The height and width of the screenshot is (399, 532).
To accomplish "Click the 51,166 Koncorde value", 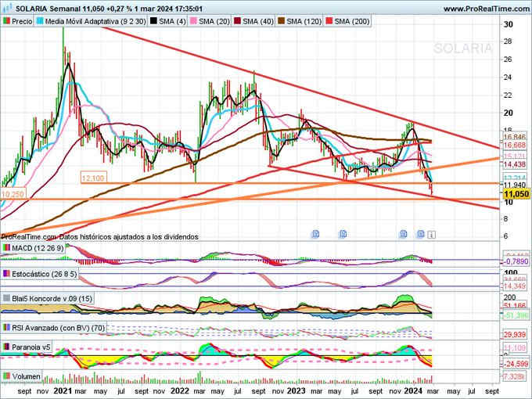I will point(514,306).
